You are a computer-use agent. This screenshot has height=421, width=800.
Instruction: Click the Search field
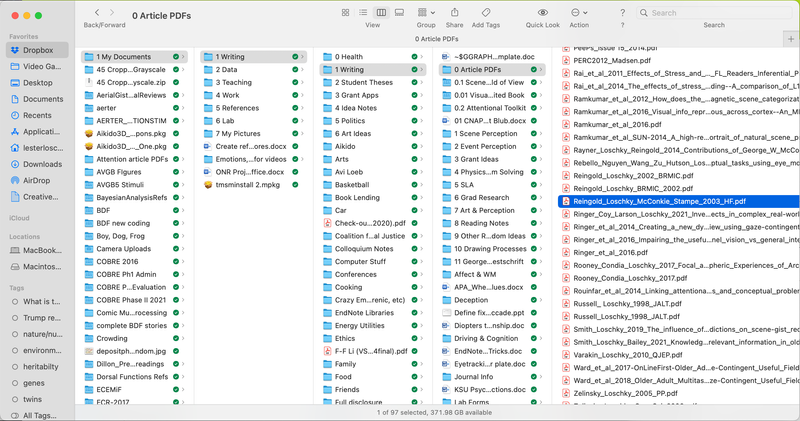tap(714, 13)
